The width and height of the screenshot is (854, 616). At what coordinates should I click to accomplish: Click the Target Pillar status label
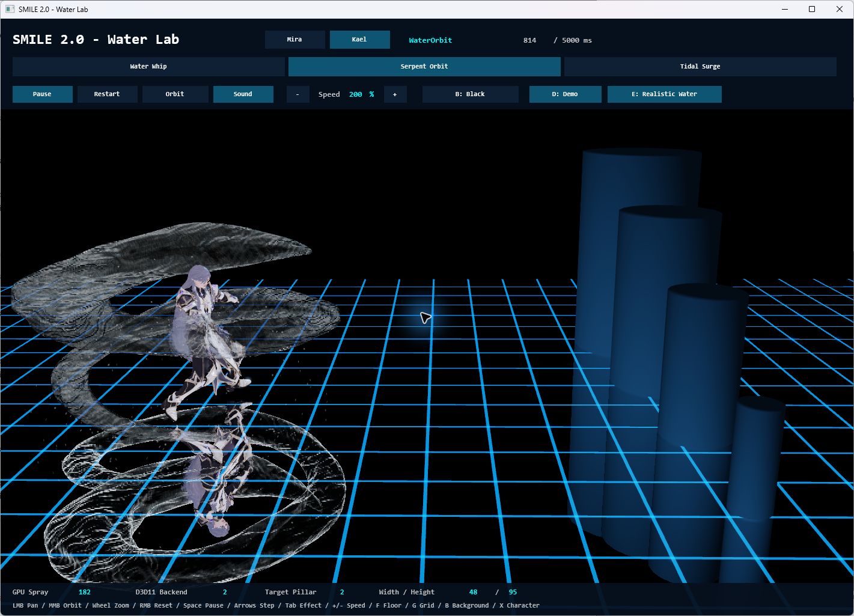(291, 592)
